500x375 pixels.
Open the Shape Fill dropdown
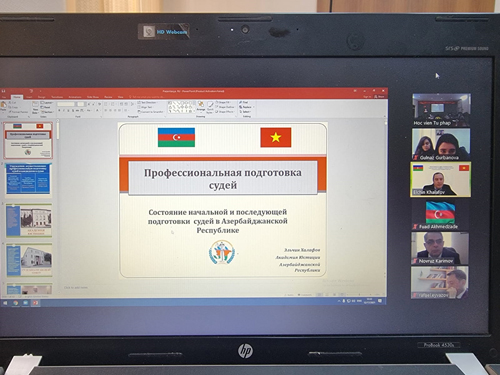tap(223, 102)
